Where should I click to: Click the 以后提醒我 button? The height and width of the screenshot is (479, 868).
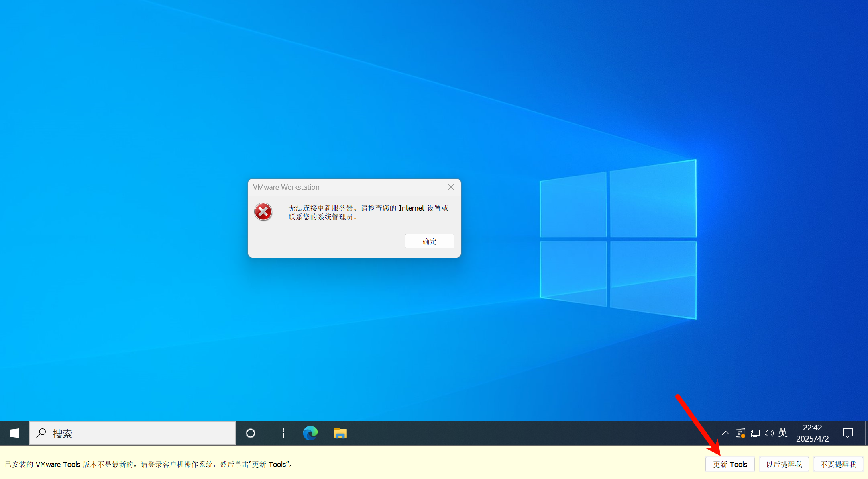784,464
